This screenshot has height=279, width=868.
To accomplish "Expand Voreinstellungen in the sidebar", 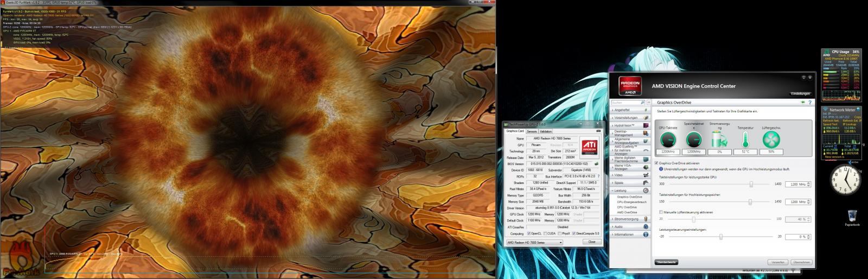I will 630,118.
